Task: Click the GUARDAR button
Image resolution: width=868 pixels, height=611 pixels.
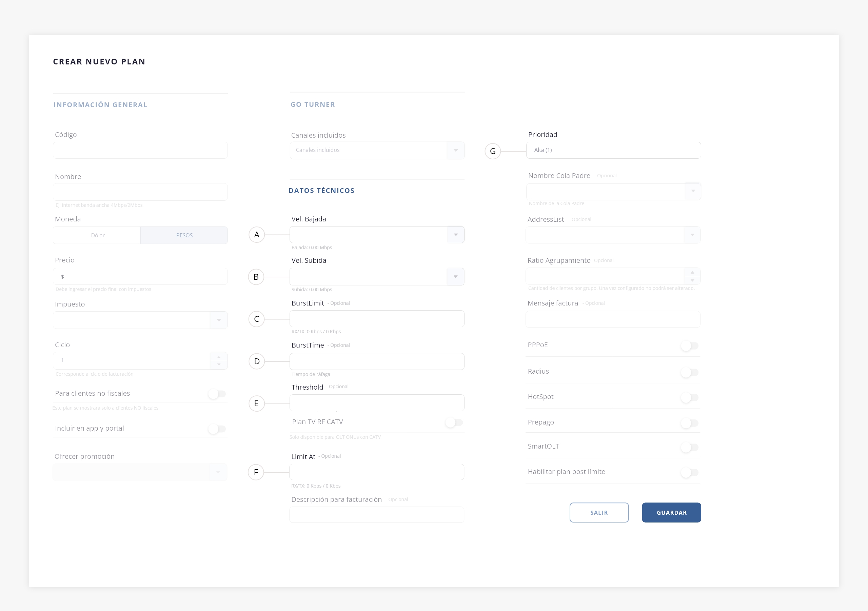Action: coord(671,513)
